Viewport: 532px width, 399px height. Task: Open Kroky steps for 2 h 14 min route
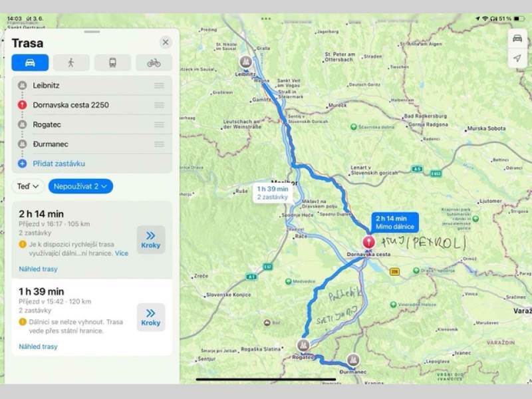point(151,240)
